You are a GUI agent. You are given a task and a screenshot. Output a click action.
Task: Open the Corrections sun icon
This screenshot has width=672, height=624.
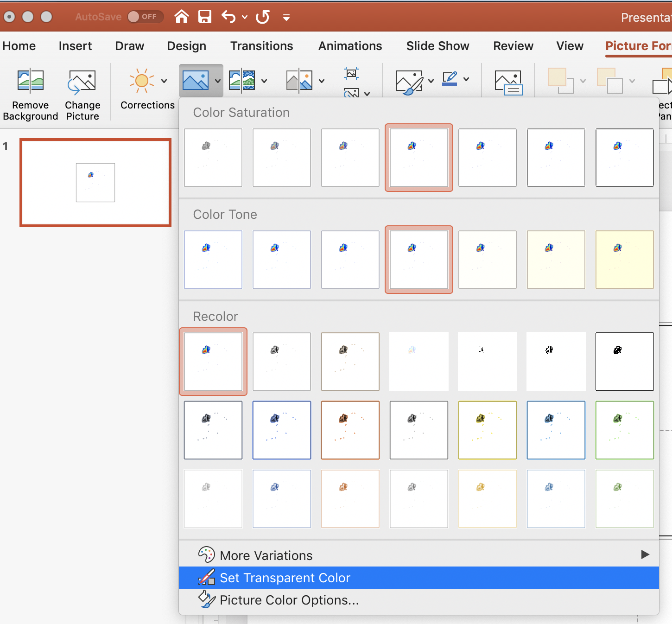(142, 81)
